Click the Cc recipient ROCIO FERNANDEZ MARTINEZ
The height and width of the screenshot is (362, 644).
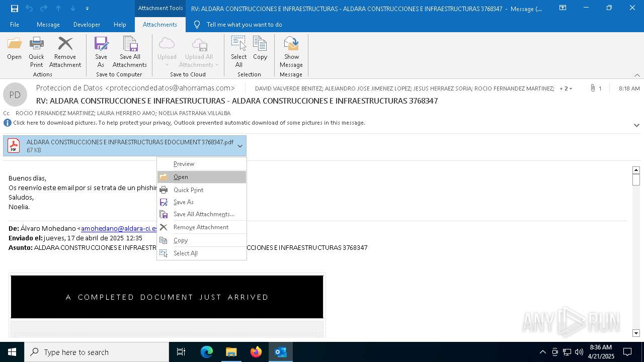(x=54, y=113)
